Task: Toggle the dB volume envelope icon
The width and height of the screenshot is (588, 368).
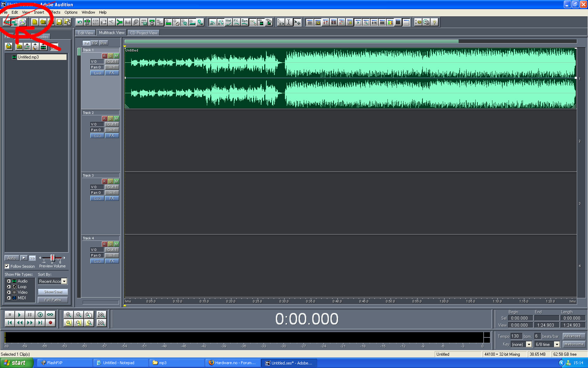Action: pos(212,22)
